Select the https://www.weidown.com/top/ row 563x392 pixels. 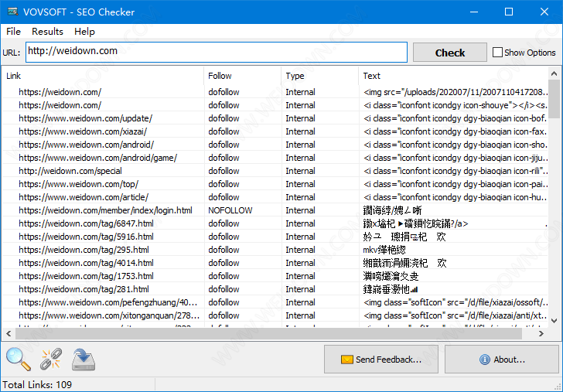click(275, 184)
